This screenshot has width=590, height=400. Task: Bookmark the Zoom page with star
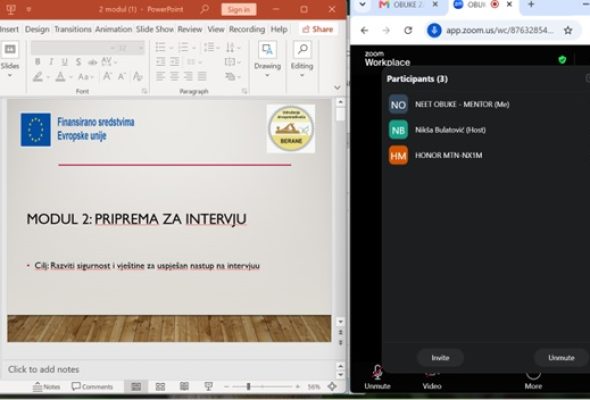568,30
